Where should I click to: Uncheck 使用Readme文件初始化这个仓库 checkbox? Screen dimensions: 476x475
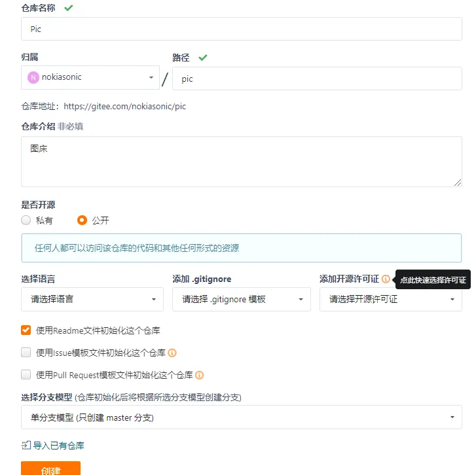(x=26, y=330)
